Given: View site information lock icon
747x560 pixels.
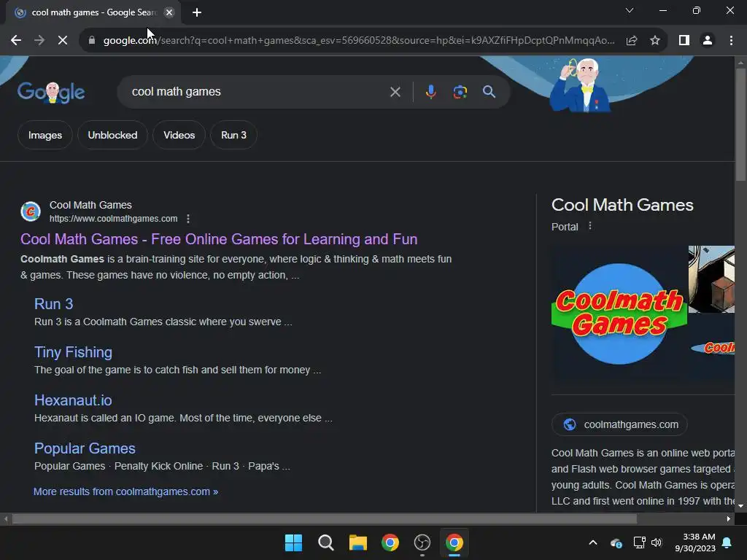Looking at the screenshot, I should 92,41.
